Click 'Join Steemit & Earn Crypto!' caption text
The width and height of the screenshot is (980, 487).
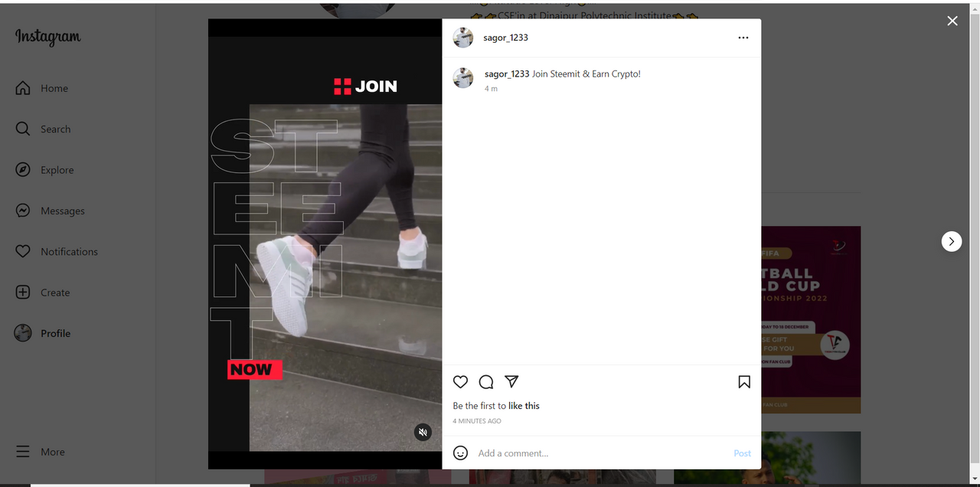(586, 74)
